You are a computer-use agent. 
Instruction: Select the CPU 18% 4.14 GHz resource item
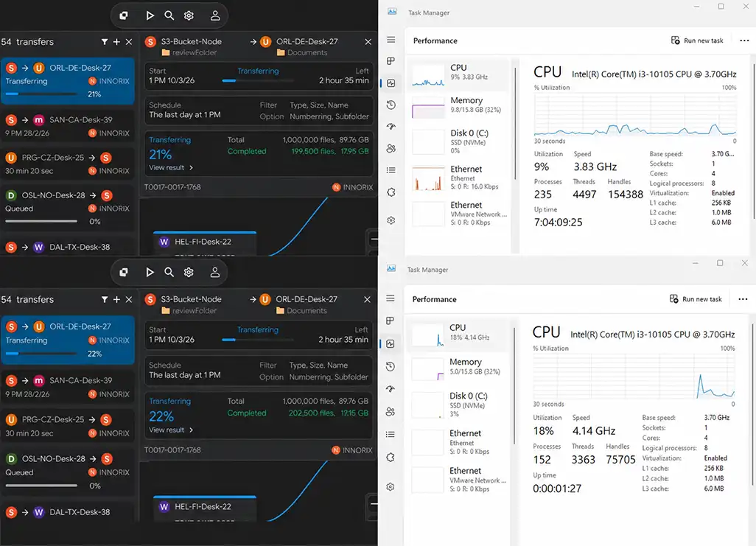tap(458, 333)
